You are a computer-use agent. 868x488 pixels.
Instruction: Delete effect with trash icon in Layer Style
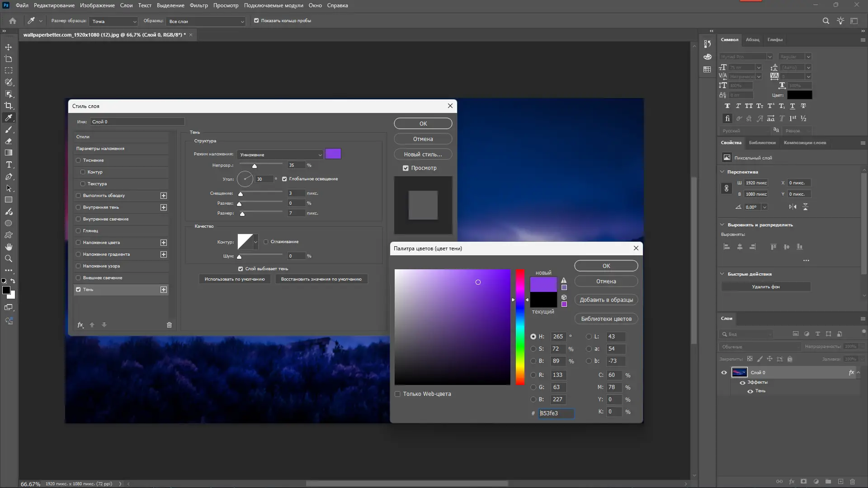coord(169,325)
